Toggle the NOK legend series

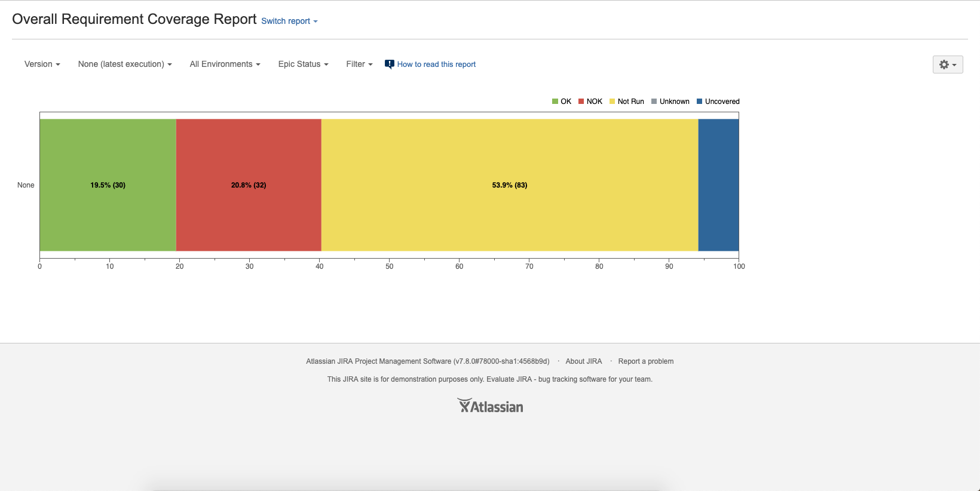pos(590,102)
